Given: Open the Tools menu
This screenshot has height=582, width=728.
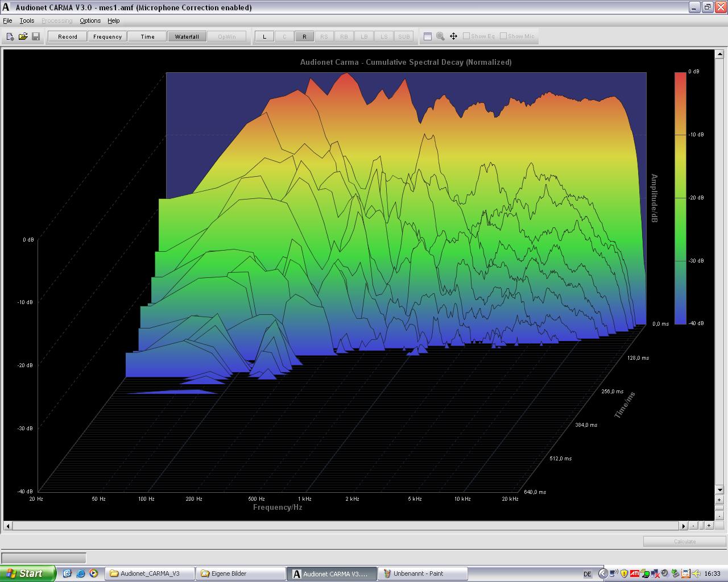Looking at the screenshot, I should pyautogui.click(x=27, y=20).
